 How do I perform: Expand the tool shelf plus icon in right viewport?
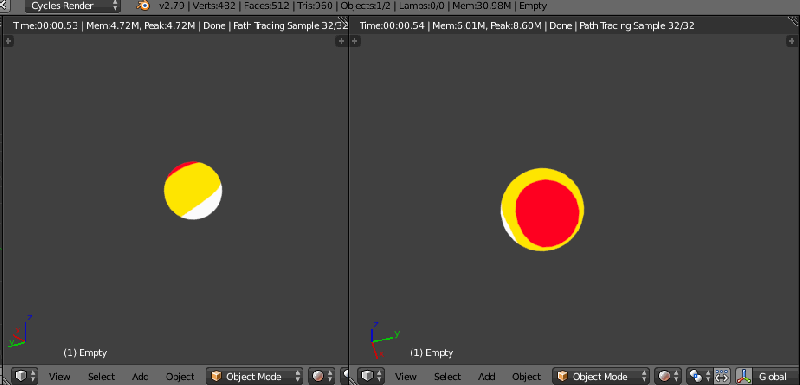coord(356,41)
